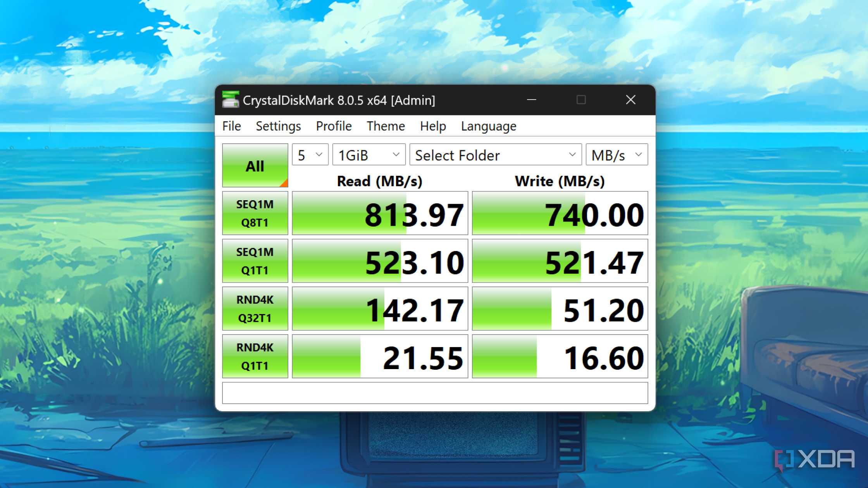Click the 521.47 write result

[560, 261]
